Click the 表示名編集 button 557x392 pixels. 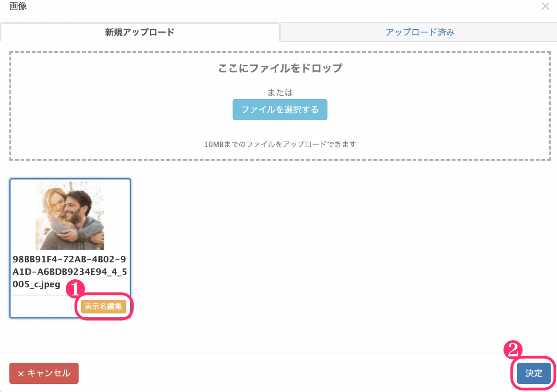pos(103,306)
